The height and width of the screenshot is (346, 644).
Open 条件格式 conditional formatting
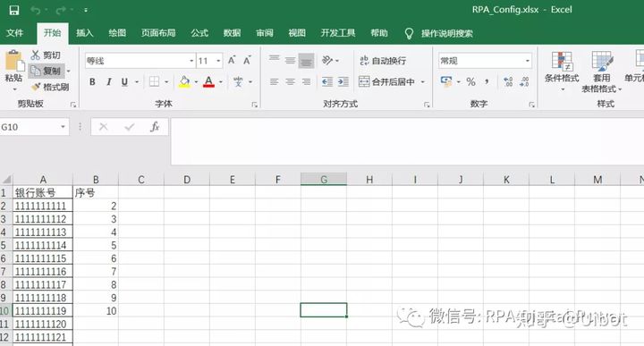click(562, 71)
